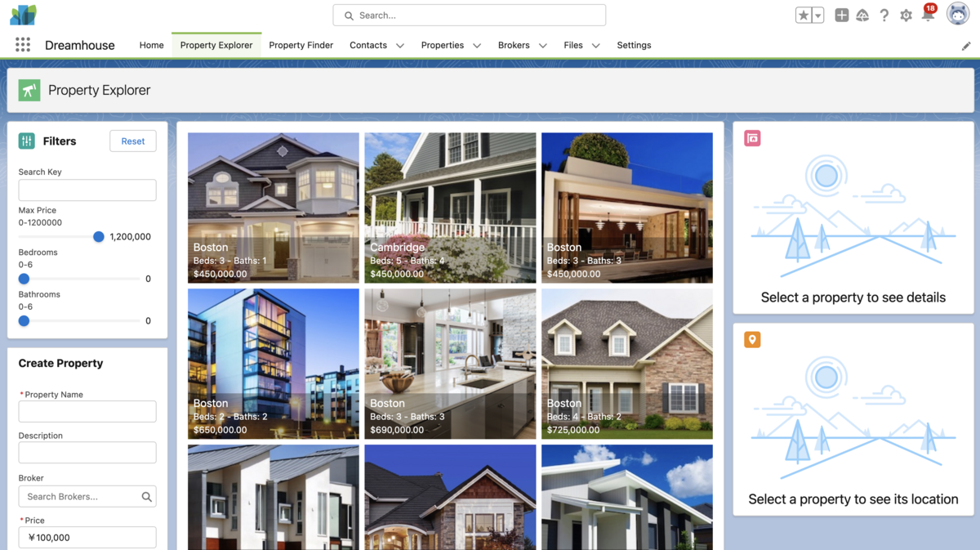Open the App Launcher grid icon
This screenshot has width=980, height=550.
[23, 45]
